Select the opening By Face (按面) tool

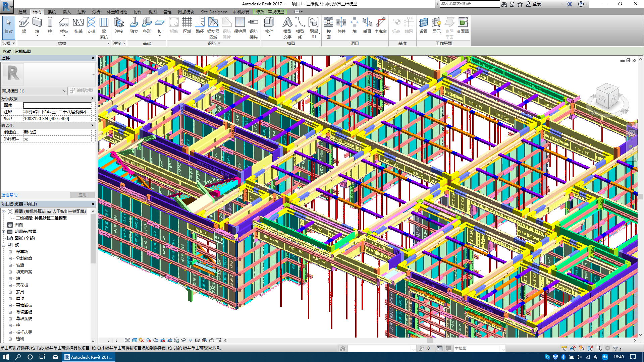point(329,27)
